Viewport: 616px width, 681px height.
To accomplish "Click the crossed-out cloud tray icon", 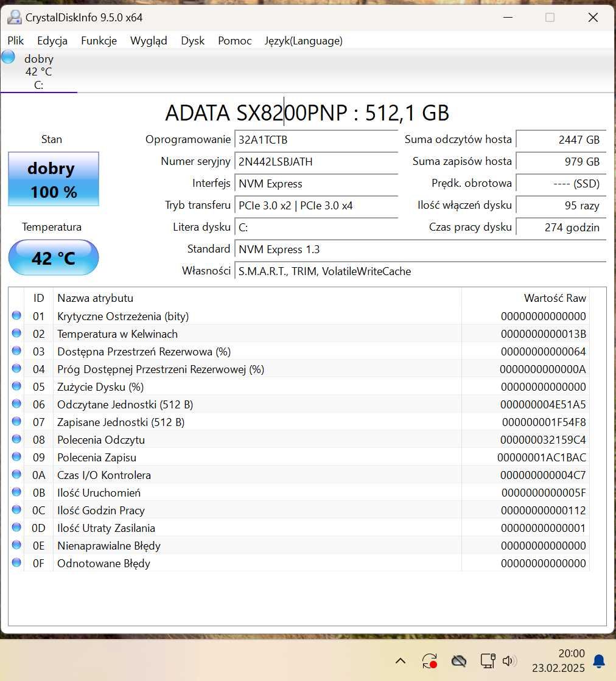I will click(459, 661).
